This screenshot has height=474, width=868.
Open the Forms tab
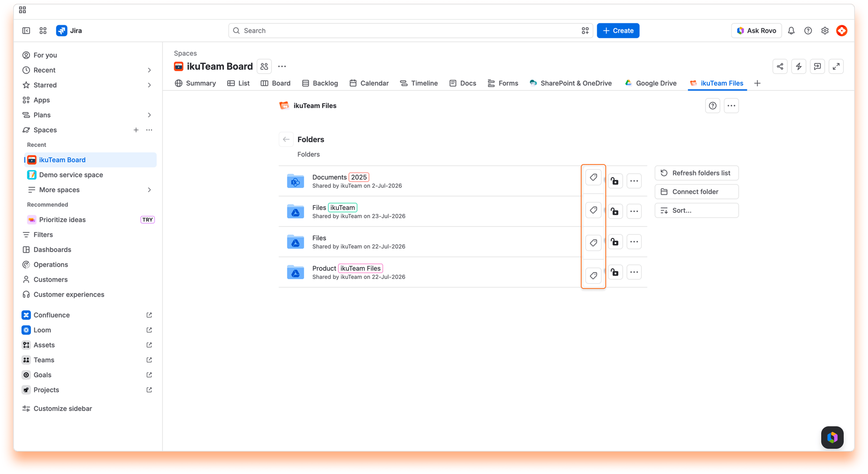coord(503,83)
